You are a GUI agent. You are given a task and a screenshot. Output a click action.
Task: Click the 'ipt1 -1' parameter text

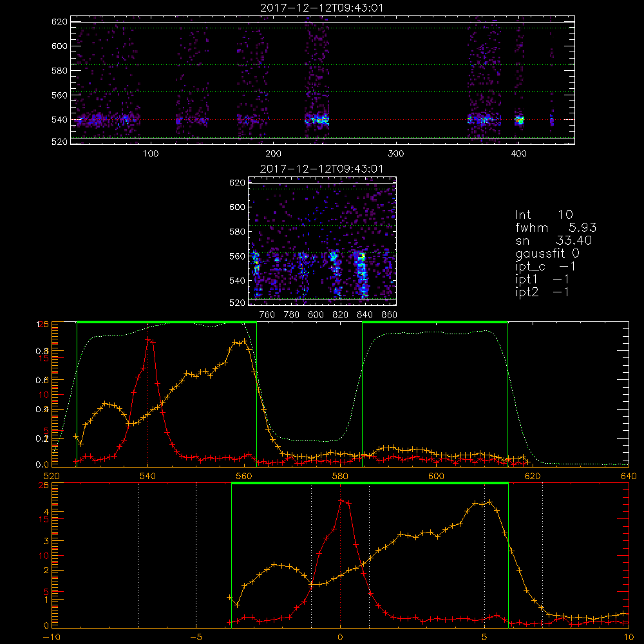click(542, 279)
